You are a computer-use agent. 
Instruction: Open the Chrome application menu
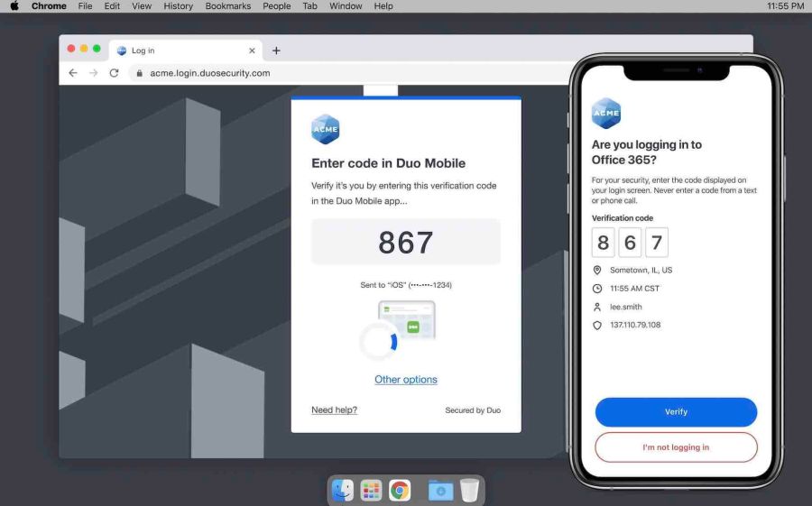(x=49, y=6)
